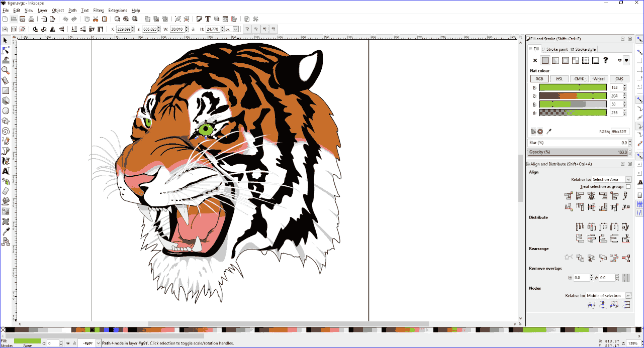Open the Relative to Selection Area dropdown

(611, 179)
